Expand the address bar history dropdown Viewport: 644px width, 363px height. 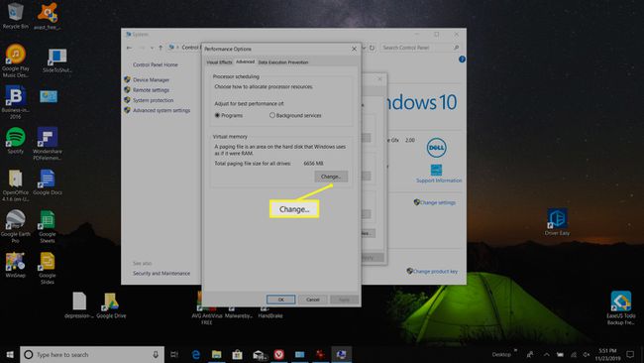[364, 48]
